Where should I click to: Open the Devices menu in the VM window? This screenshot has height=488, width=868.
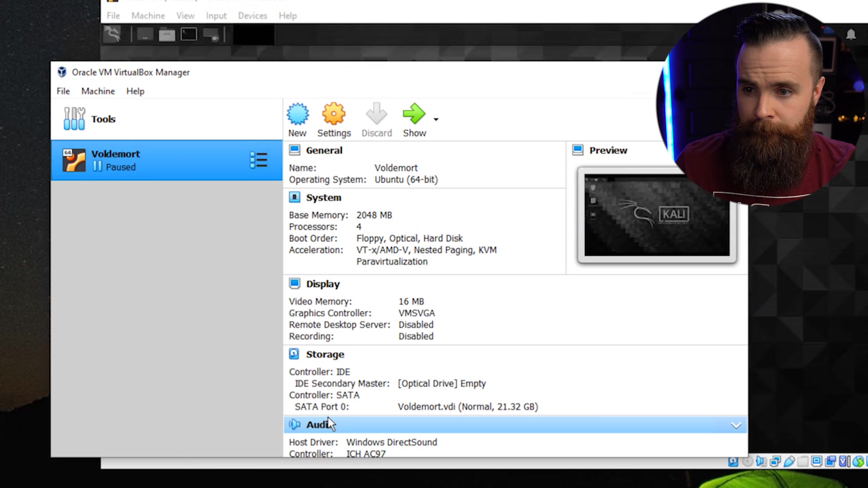[253, 16]
